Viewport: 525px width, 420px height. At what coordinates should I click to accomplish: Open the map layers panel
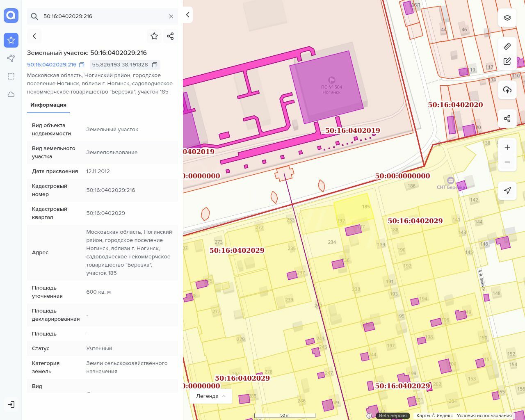[x=507, y=18]
